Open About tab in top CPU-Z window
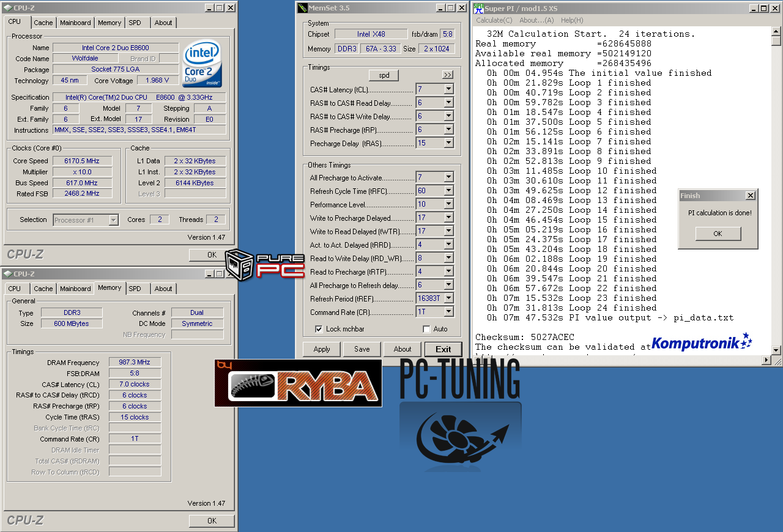 click(x=163, y=23)
